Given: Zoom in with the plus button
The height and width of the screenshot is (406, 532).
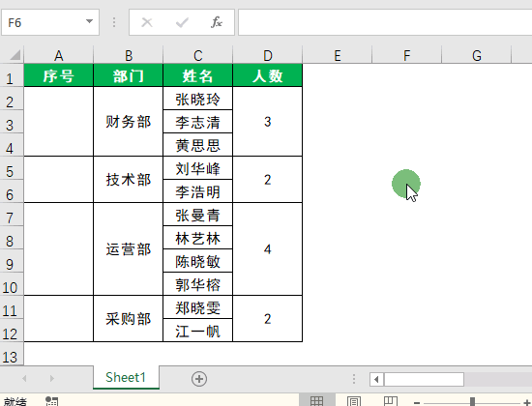Looking at the screenshot, I should pyautogui.click(x=527, y=402).
